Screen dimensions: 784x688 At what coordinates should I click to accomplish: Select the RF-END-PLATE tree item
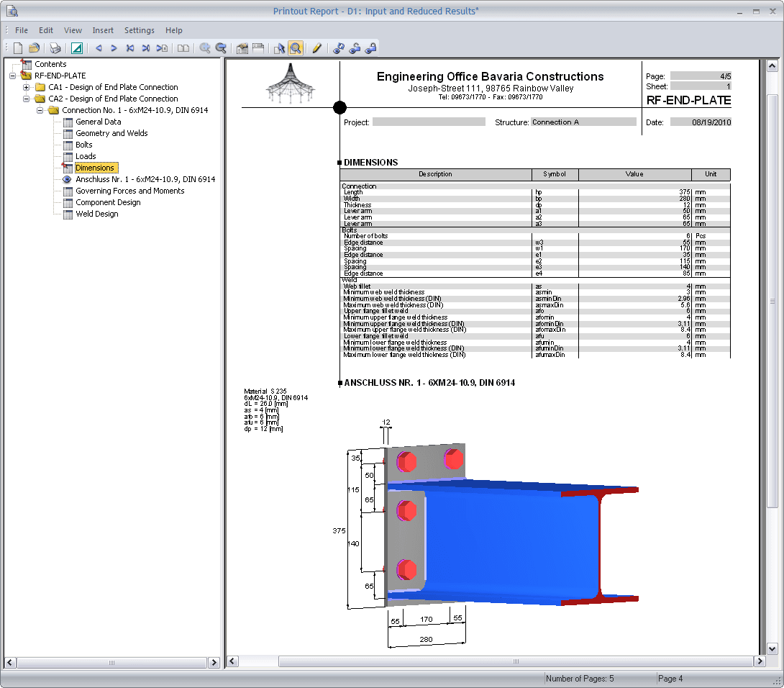tap(60, 76)
